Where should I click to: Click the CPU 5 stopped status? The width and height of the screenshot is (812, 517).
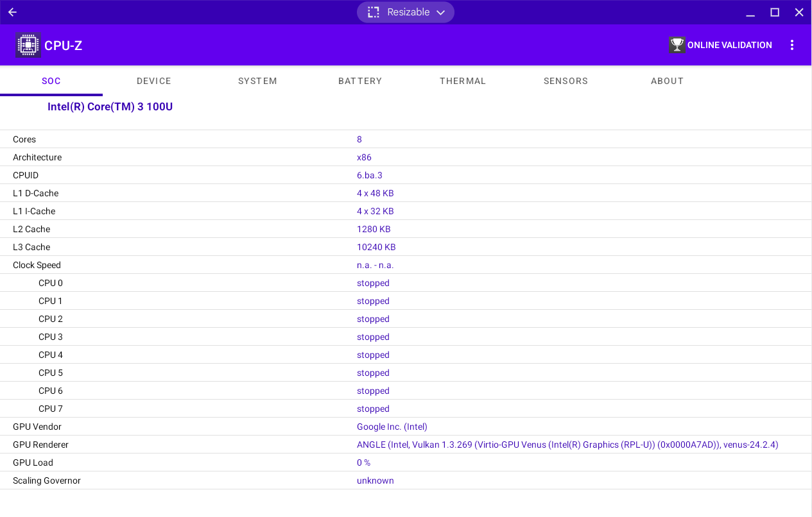(x=373, y=373)
